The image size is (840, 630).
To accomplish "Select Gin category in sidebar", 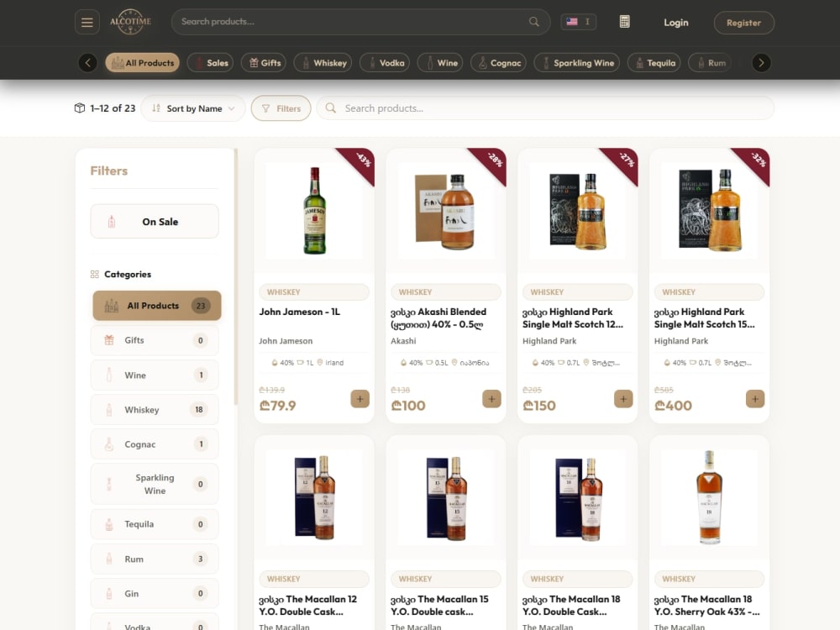I will click(x=155, y=594).
